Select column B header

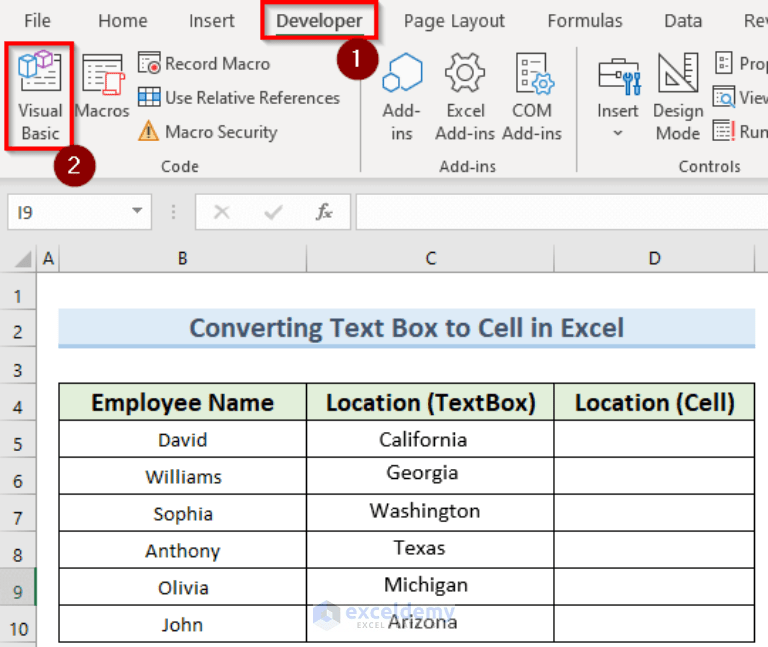(183, 258)
